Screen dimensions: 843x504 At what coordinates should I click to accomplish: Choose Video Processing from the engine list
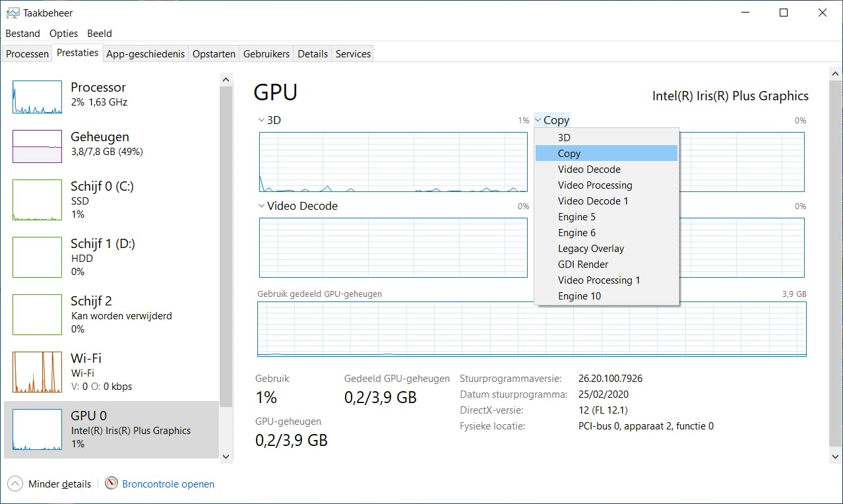pos(595,185)
